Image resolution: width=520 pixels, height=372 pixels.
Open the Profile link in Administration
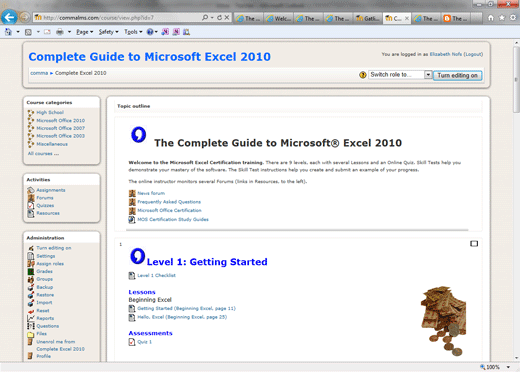coord(43,356)
